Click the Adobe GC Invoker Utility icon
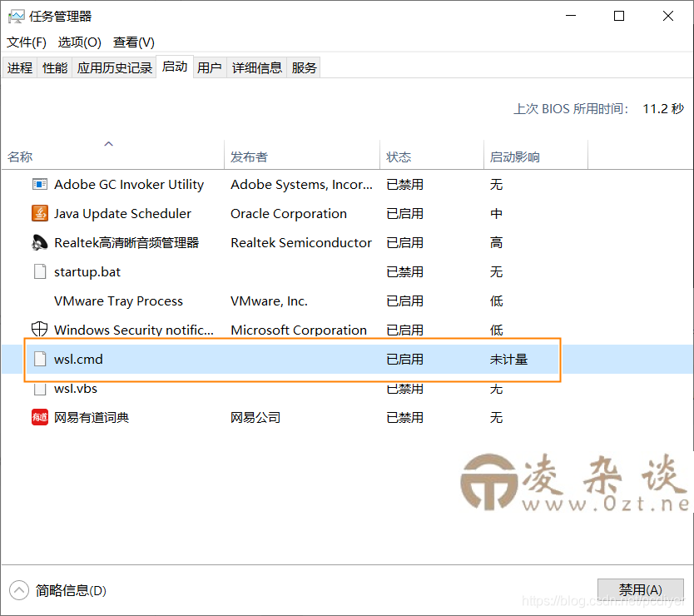Viewport: 694px width, 616px height. pyautogui.click(x=40, y=184)
